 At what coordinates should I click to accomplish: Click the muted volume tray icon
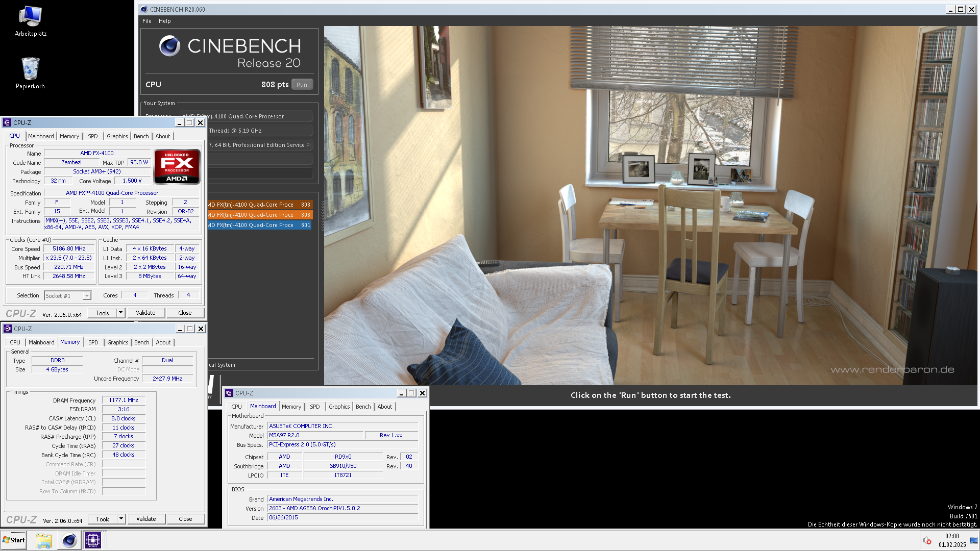click(x=927, y=541)
